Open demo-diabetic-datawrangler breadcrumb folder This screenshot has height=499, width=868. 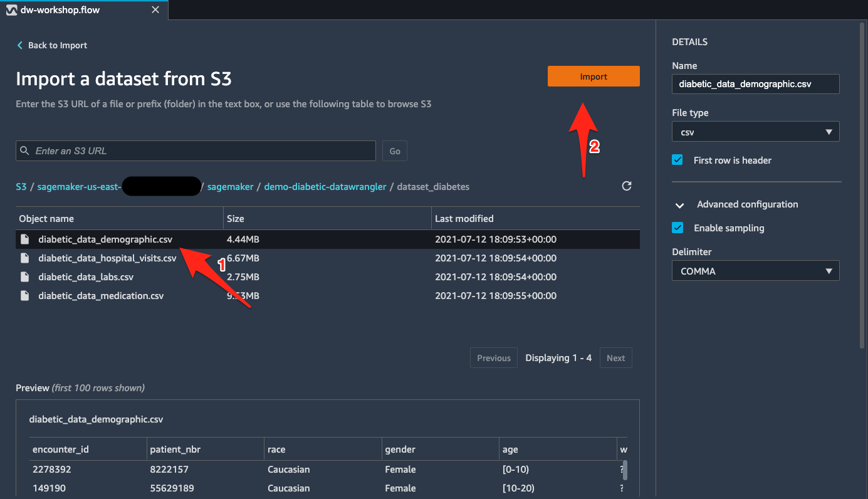pos(325,186)
